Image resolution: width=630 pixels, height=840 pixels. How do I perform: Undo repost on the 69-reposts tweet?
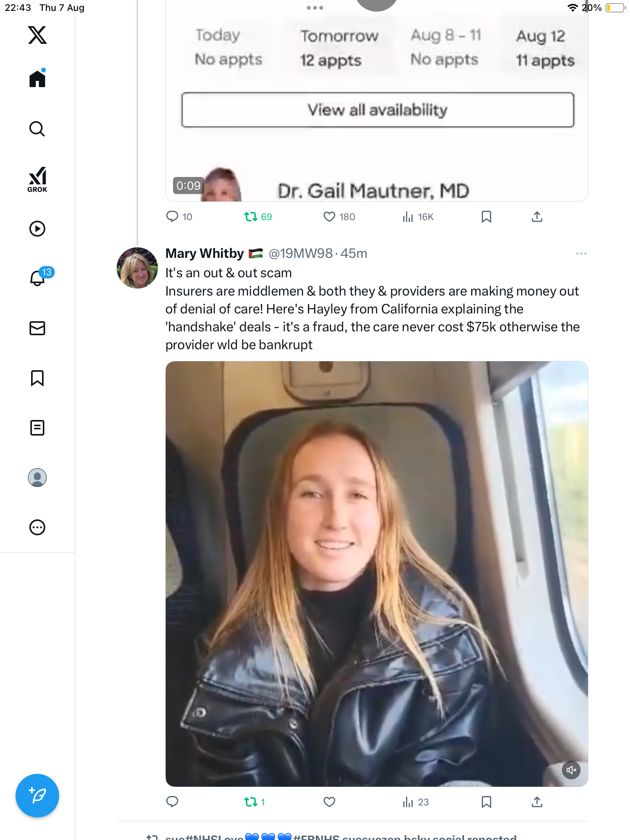[x=251, y=217]
